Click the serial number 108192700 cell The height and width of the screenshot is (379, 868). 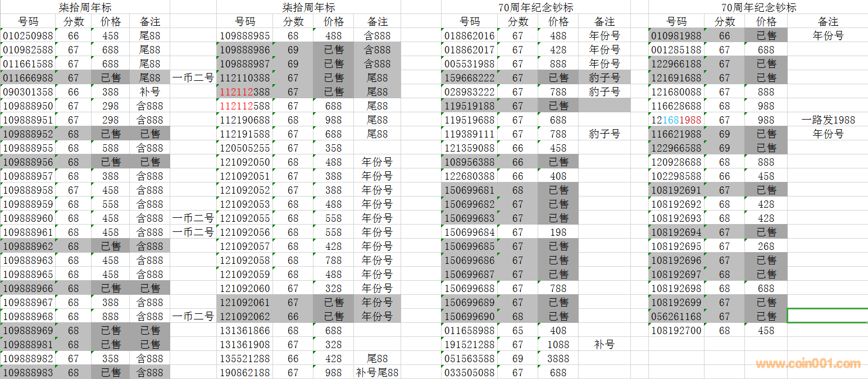[676, 331]
